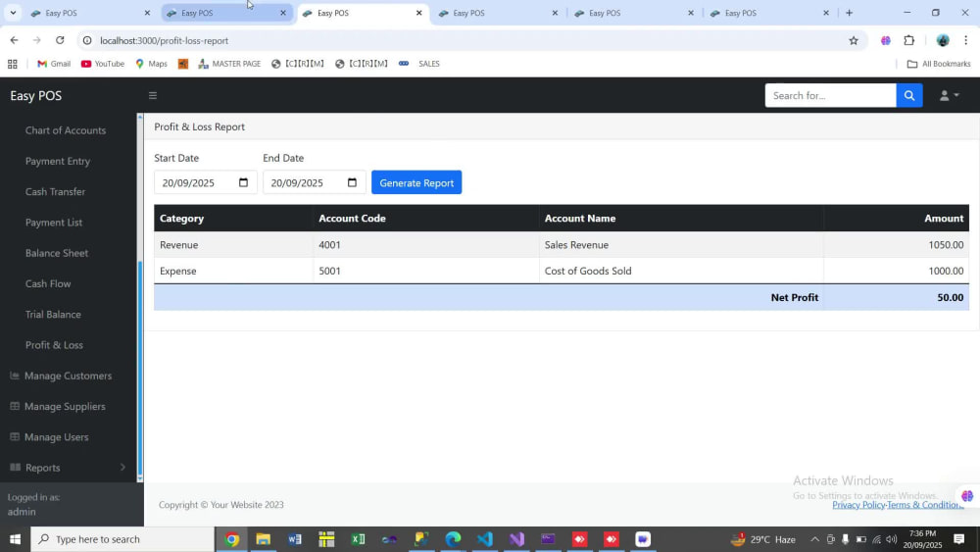Open the Start Date calendar picker icon
The width and height of the screenshot is (980, 552).
coord(243,182)
